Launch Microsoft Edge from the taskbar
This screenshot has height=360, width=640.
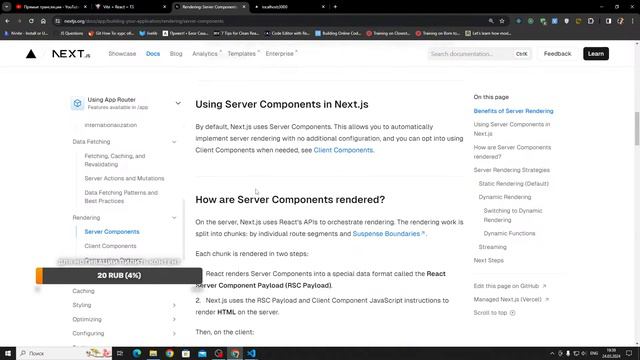[x=137, y=353]
